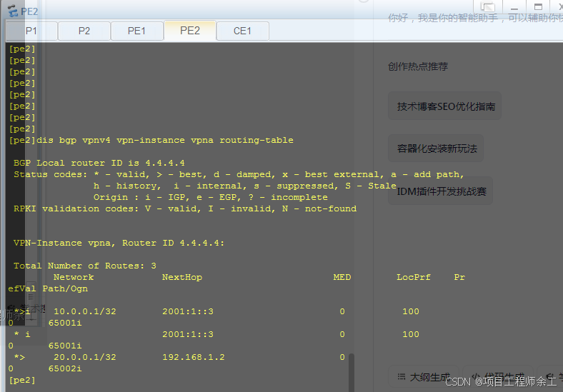Click the last [pe2] prompt line
The width and height of the screenshot is (563, 392).
22,380
